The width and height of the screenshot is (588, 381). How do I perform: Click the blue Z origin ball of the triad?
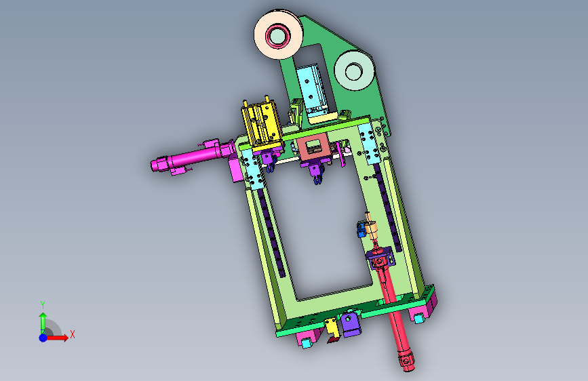coord(43,338)
